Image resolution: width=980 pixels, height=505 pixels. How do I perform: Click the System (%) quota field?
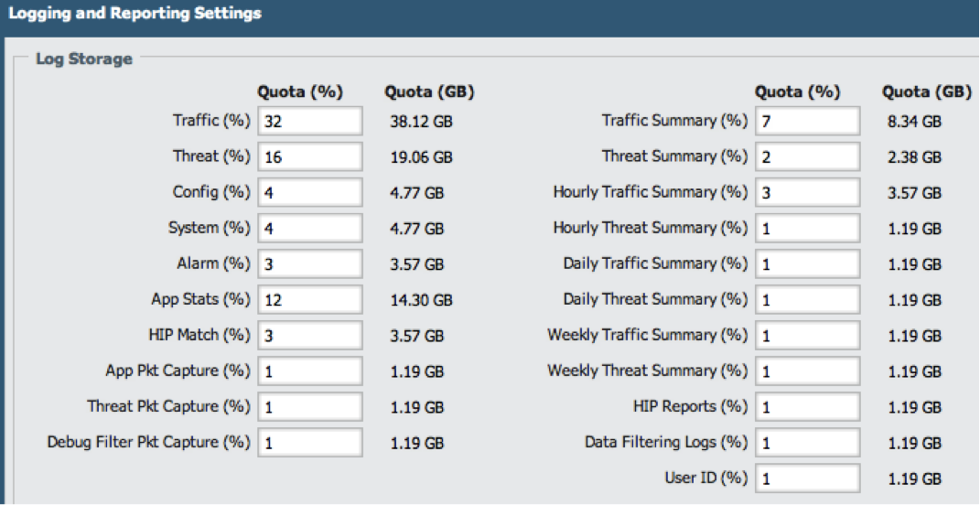[309, 228]
